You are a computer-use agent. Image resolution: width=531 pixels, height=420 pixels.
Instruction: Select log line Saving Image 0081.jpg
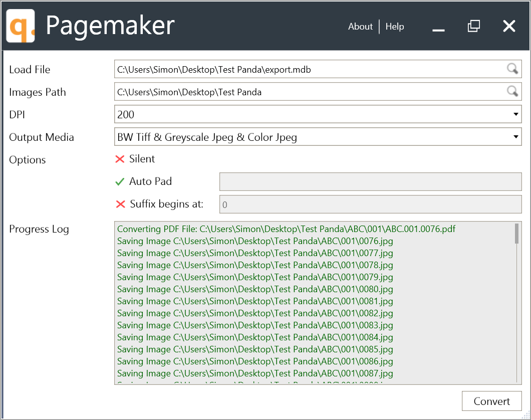pos(255,301)
